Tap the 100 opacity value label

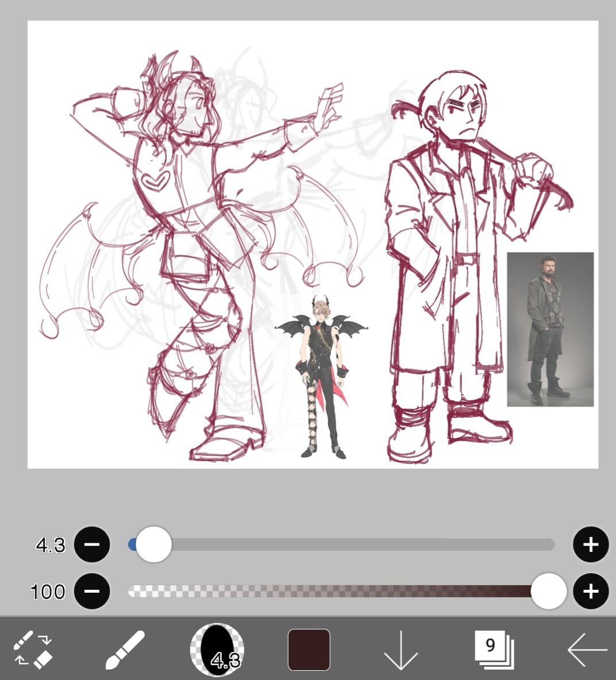click(x=48, y=592)
